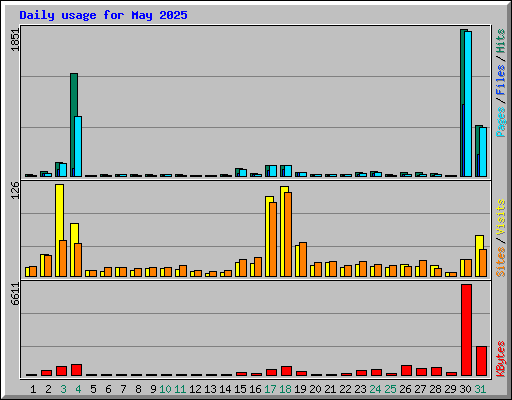Click the "Daily usage for May 2025" title
The height and width of the screenshot is (400, 512).
point(103,16)
